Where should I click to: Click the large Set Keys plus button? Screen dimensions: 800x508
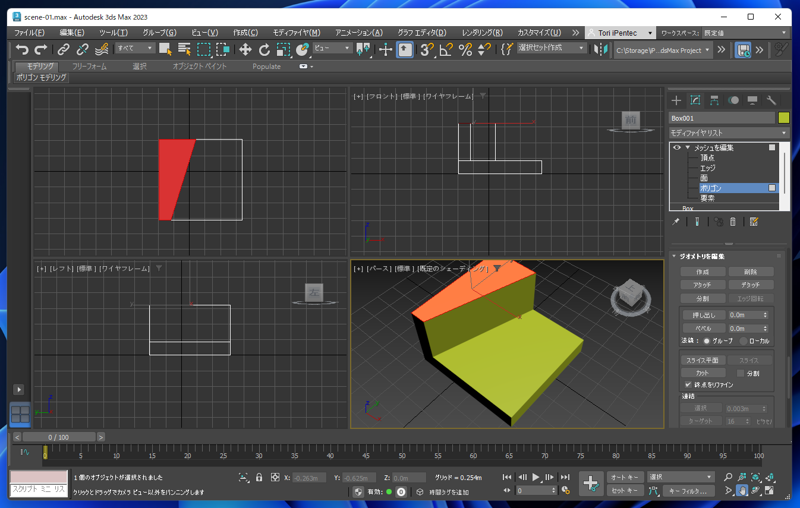point(591,483)
